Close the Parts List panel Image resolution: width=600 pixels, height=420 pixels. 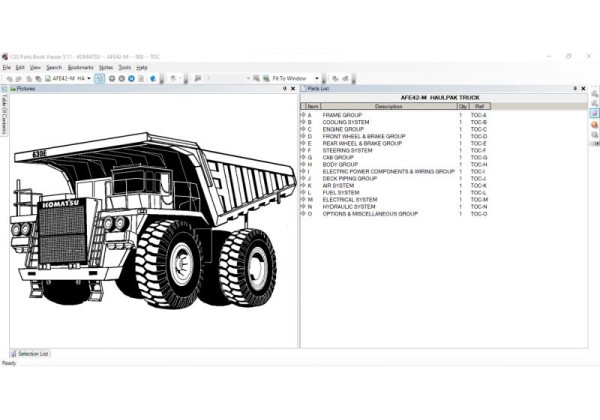(x=583, y=89)
